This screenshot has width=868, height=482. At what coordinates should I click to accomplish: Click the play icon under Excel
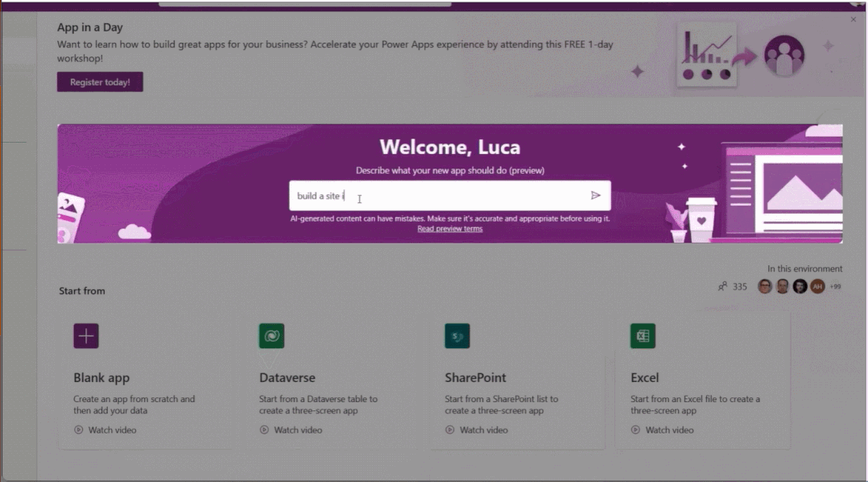pyautogui.click(x=635, y=430)
